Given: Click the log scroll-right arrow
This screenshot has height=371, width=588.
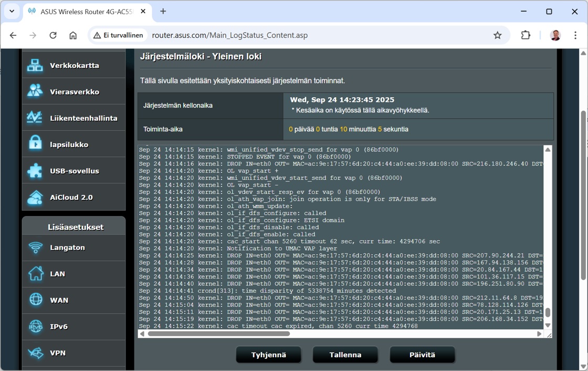Looking at the screenshot, I should click(x=539, y=334).
